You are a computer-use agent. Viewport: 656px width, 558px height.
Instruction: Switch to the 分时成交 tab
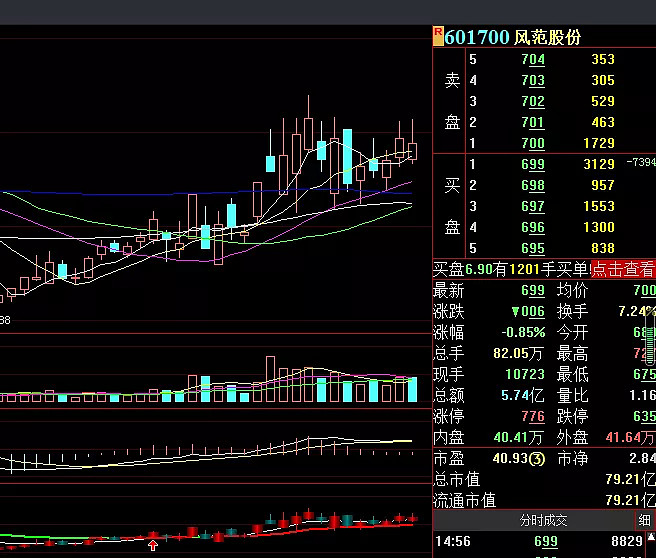543,520
